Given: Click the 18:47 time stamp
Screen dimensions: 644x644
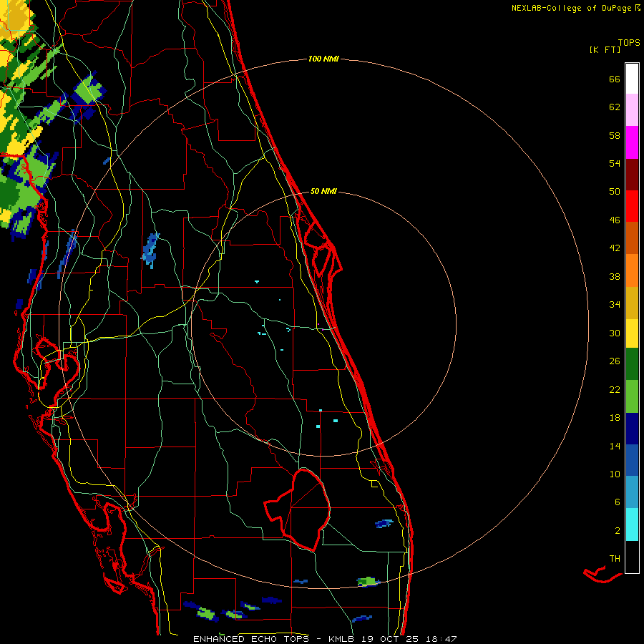Looking at the screenshot, I should click(440, 639).
